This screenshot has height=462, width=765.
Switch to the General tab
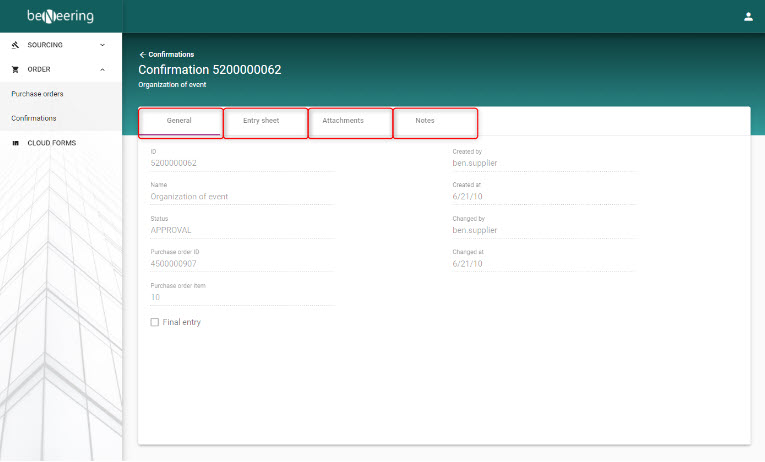[x=180, y=121]
